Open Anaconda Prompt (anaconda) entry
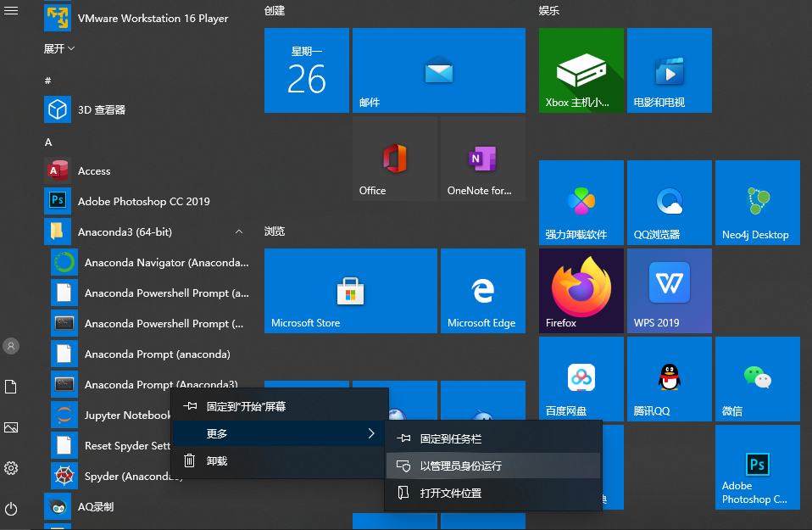Image resolution: width=812 pixels, height=530 pixels. click(151, 354)
